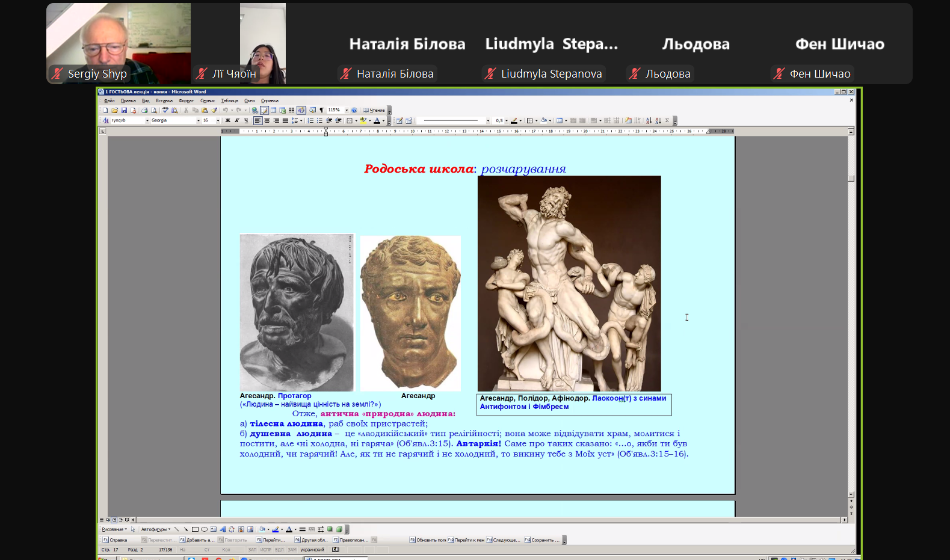Click the Чтение reading mode button

[374, 110]
